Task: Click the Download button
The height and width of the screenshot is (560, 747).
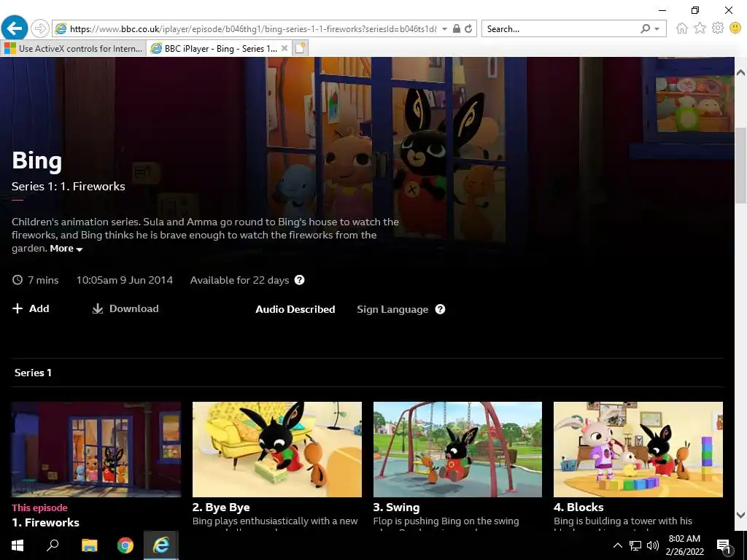Action: tap(125, 308)
